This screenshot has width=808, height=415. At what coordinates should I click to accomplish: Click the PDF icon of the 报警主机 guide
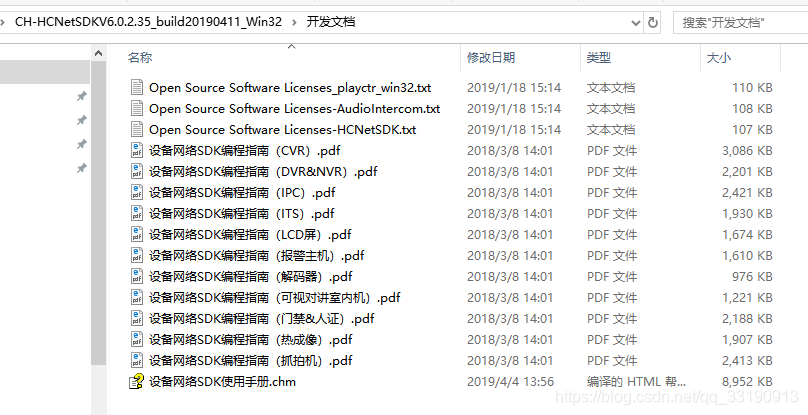[x=137, y=256]
